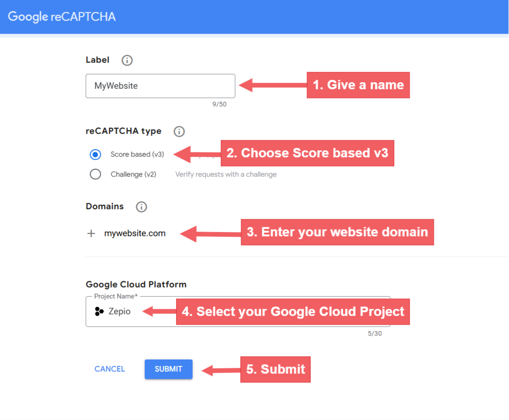Click inside the MyWebsite label field

tap(160, 86)
